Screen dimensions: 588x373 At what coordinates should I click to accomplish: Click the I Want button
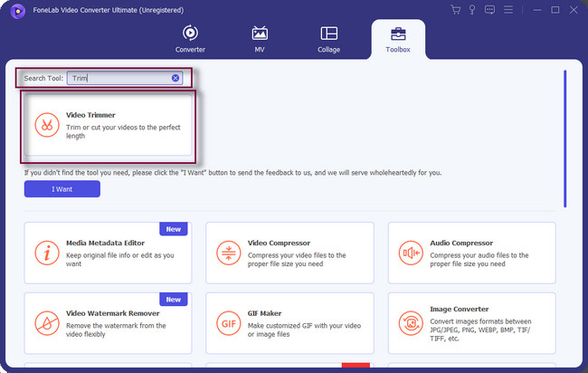[x=62, y=189]
